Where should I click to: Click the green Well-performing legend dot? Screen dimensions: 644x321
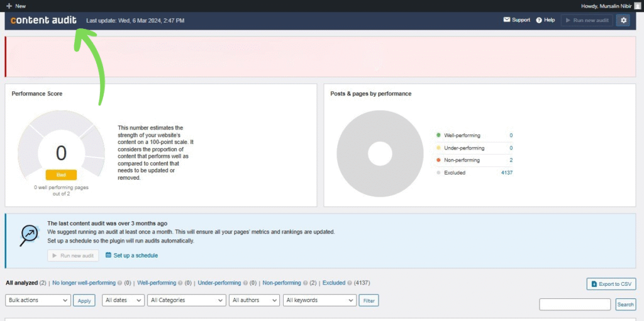pyautogui.click(x=438, y=135)
